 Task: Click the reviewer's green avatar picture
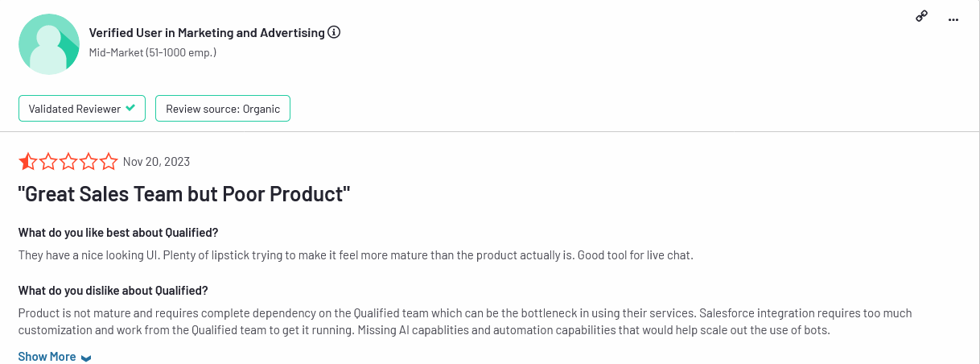49,44
